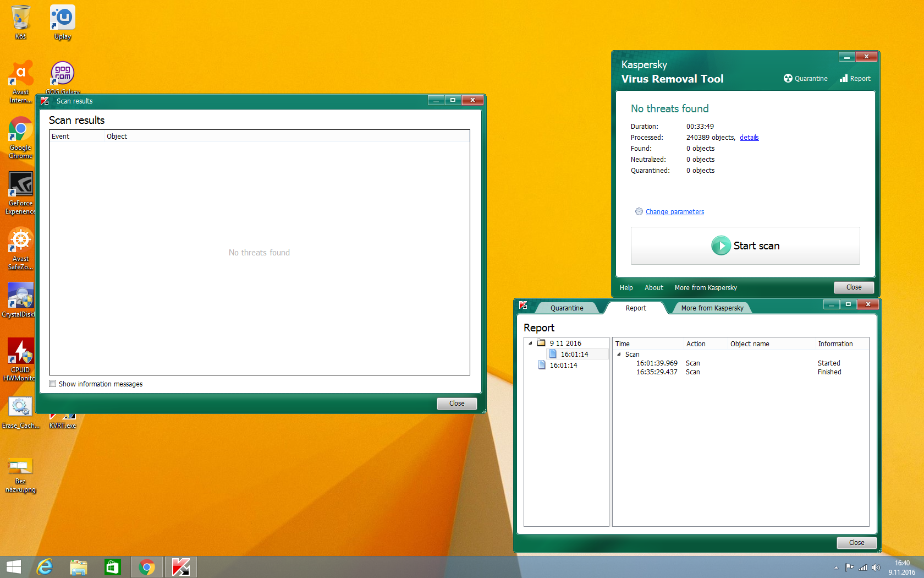This screenshot has width=924, height=578.
Task: Click More from Kaspersky footer link
Action: point(706,287)
